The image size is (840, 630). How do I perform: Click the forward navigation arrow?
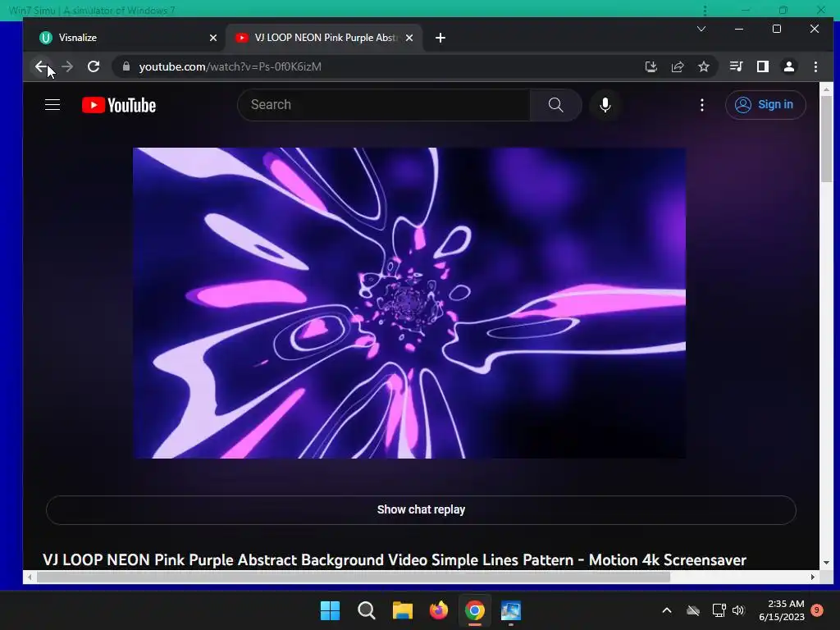67,66
